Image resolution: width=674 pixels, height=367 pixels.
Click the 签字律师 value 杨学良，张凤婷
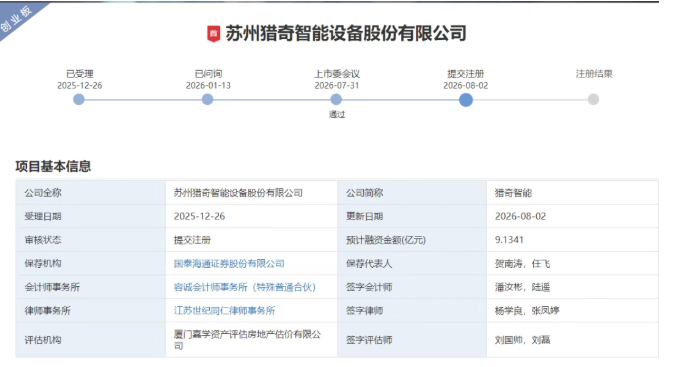tap(527, 311)
